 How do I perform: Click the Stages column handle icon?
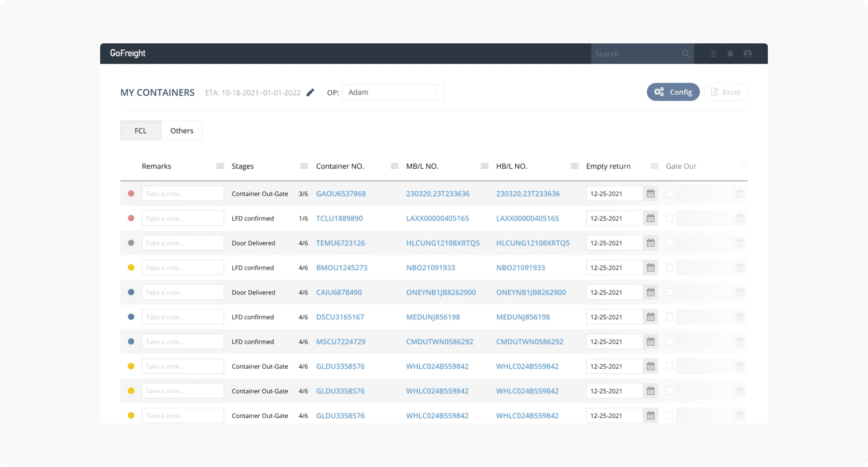click(x=304, y=166)
